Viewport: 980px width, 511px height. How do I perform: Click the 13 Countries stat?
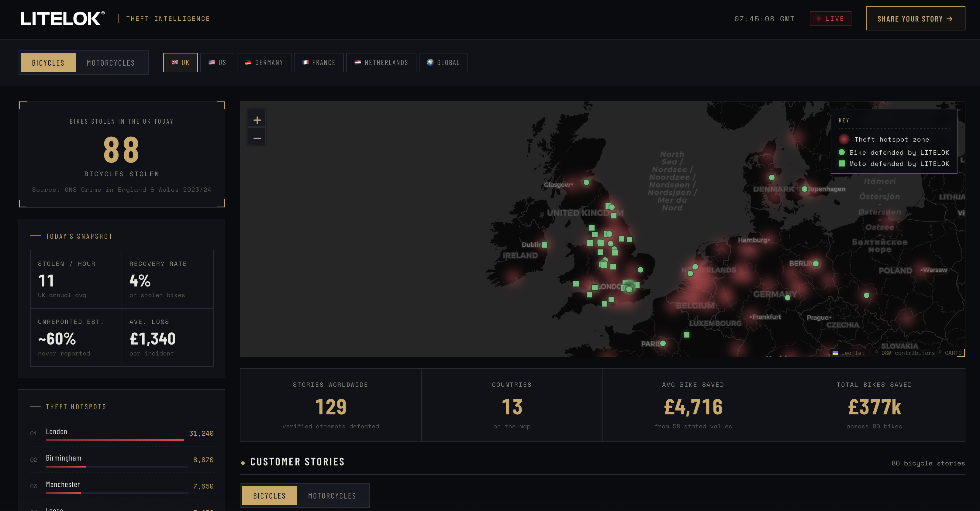[x=512, y=407]
